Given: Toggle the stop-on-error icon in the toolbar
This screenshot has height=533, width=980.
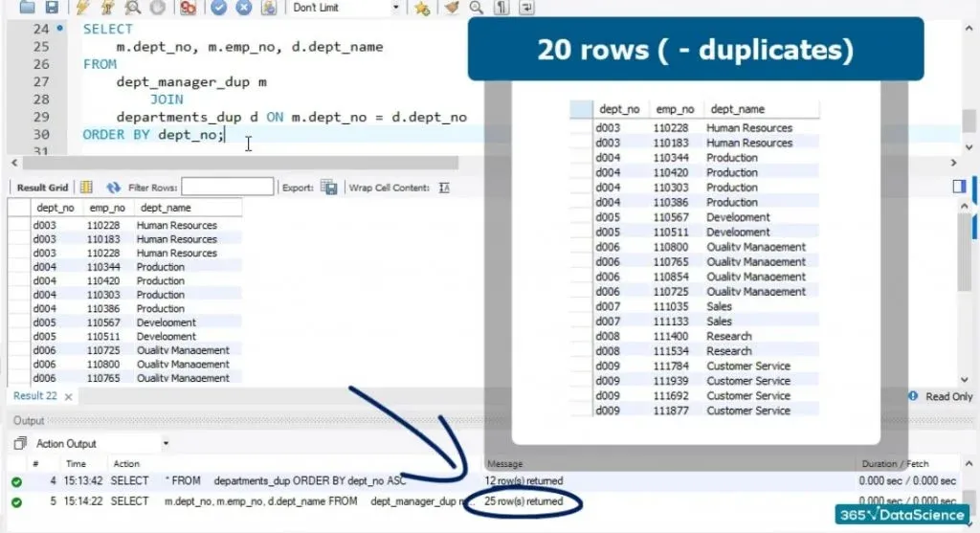Looking at the screenshot, I should click(189, 8).
